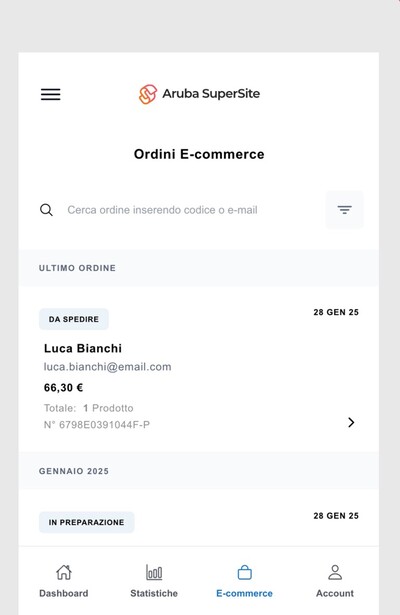Viewport: 400px width, 615px height.
Task: Open the Luca Bianchi order name
Action: (x=83, y=348)
